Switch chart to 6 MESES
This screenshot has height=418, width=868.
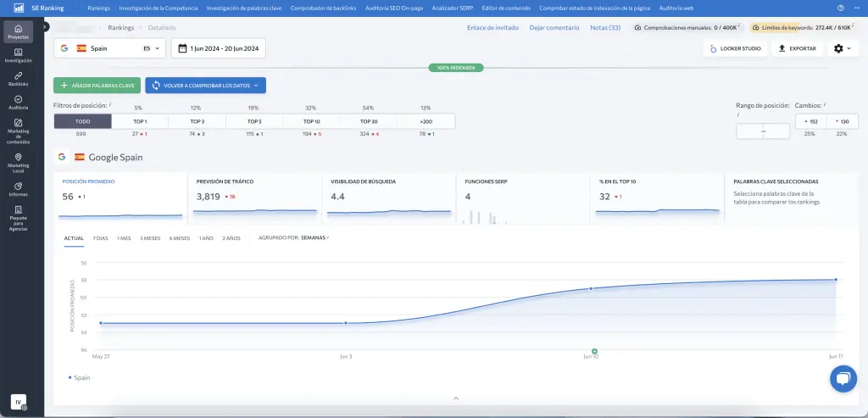click(180, 238)
